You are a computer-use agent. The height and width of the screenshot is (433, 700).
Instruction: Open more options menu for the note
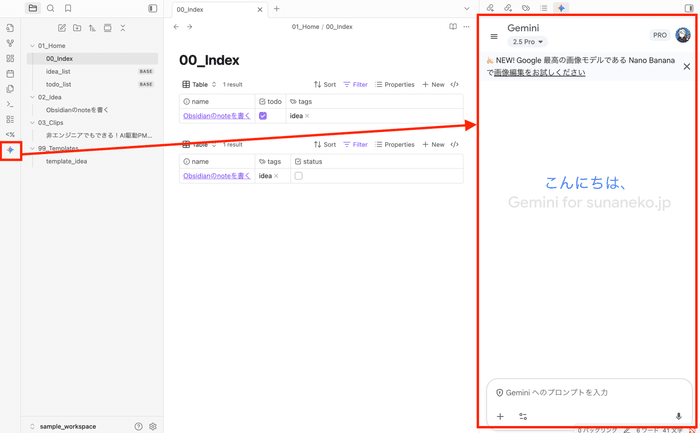[x=467, y=27]
